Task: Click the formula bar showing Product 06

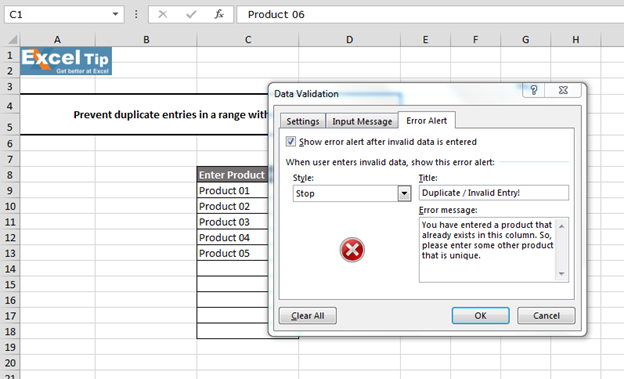Action: [x=430, y=14]
